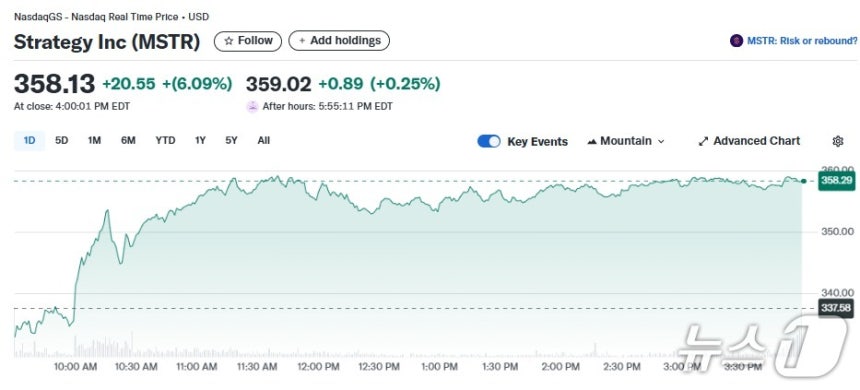Switch to the 5D range tab
Viewport: 860px width, 390px height.
tap(61, 140)
